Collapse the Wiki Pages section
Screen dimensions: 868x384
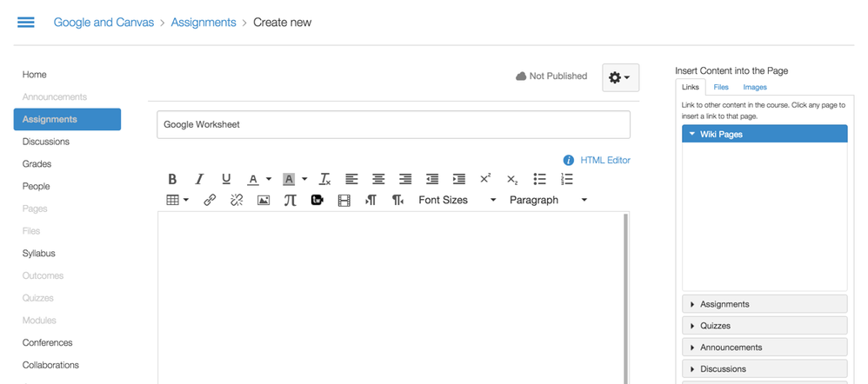765,134
